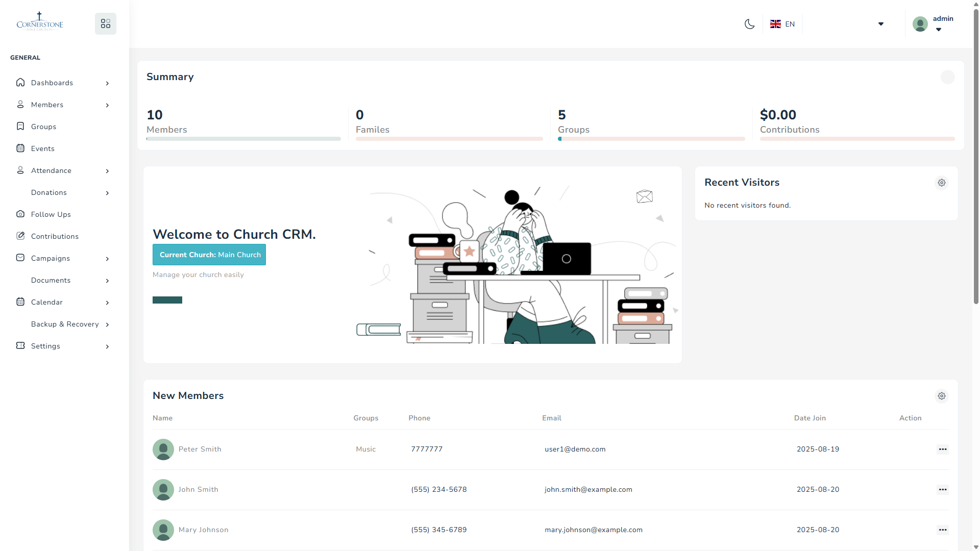Open John Smith member link
This screenshot has height=551, width=980.
[199, 489]
